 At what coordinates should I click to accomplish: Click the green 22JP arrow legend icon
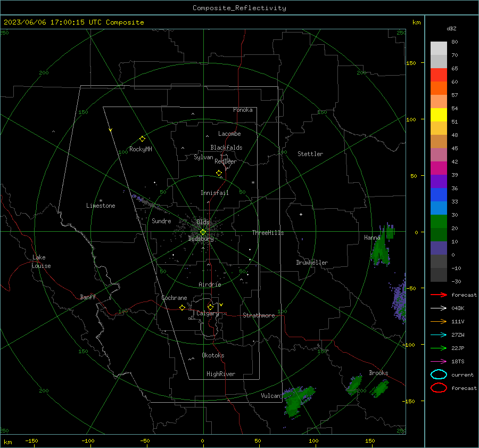(x=439, y=348)
